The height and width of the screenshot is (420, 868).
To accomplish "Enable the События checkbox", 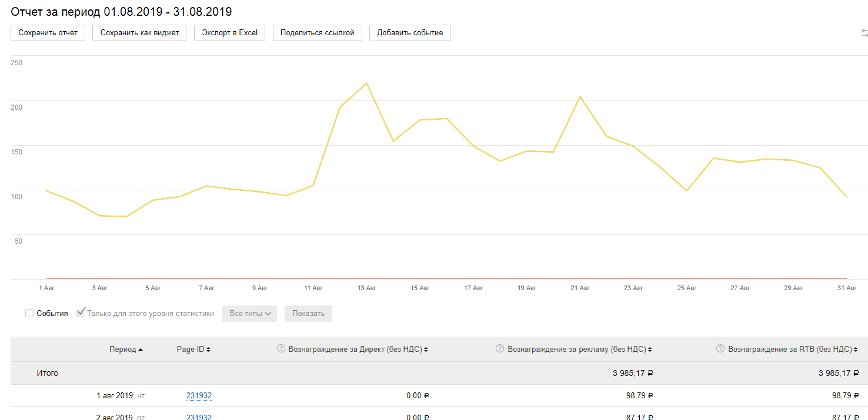I will (29, 314).
